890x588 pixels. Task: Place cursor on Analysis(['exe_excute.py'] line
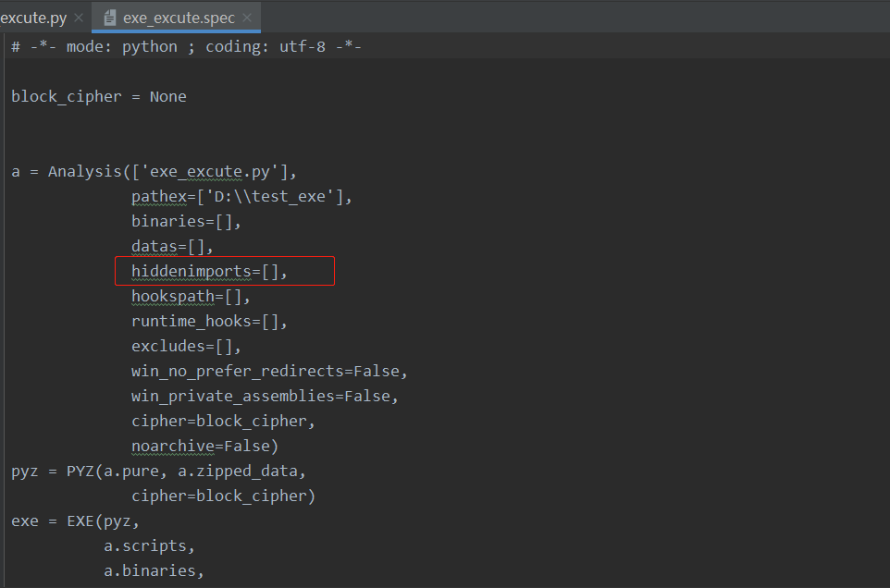[154, 171]
